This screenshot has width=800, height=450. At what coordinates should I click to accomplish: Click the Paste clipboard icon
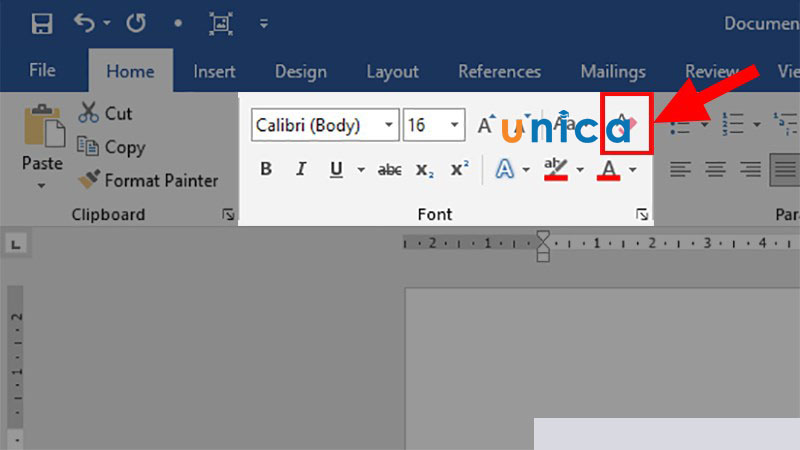pyautogui.click(x=42, y=128)
